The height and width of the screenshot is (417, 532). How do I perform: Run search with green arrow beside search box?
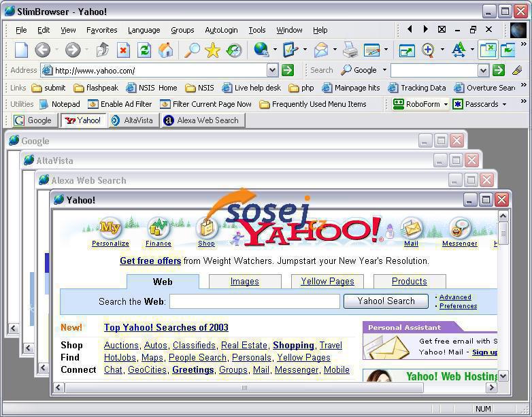click(499, 70)
